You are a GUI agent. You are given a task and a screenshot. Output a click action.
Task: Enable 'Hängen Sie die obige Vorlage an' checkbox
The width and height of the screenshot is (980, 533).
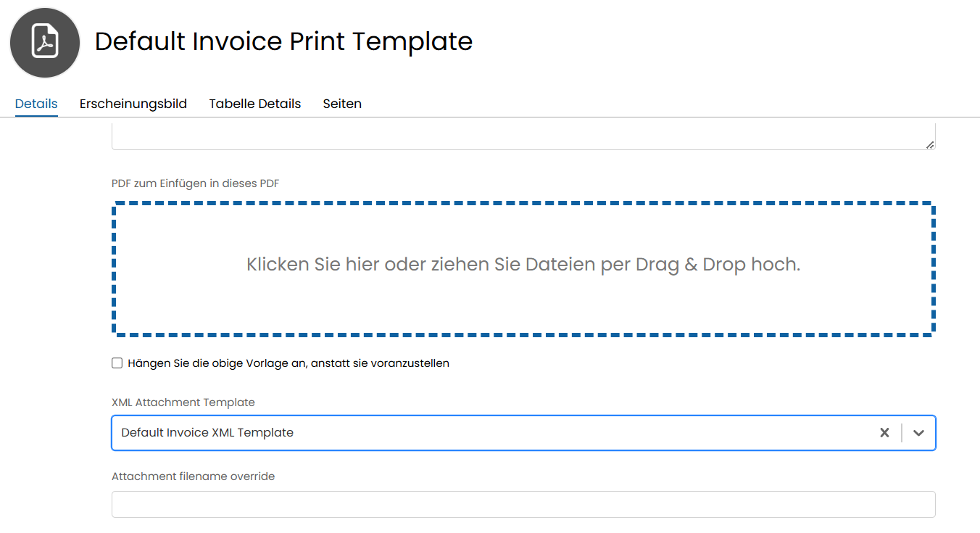117,363
